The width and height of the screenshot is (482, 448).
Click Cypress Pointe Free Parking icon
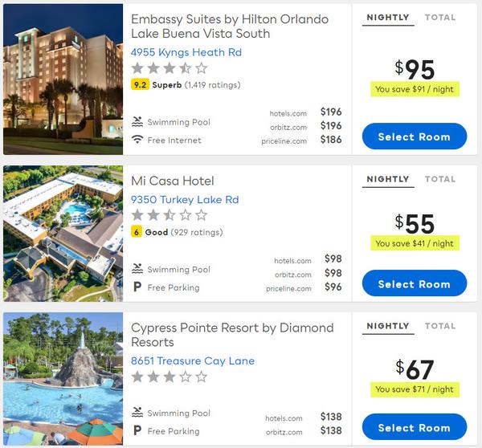(137, 431)
